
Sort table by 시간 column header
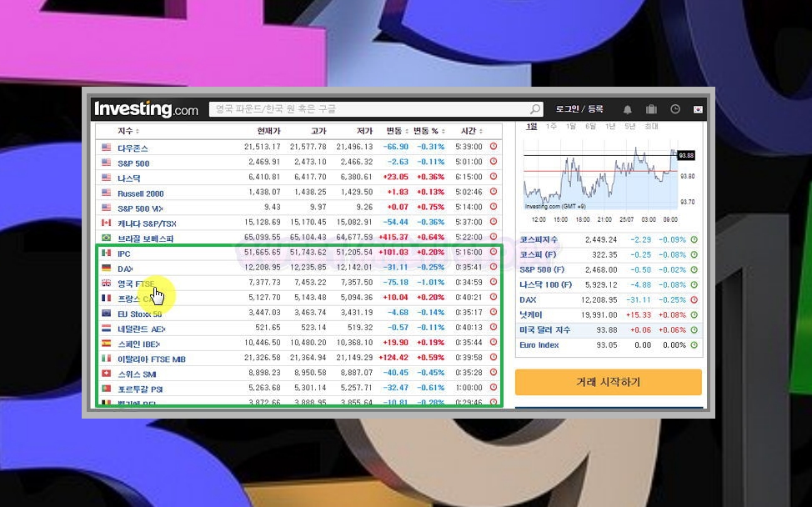pos(472,131)
